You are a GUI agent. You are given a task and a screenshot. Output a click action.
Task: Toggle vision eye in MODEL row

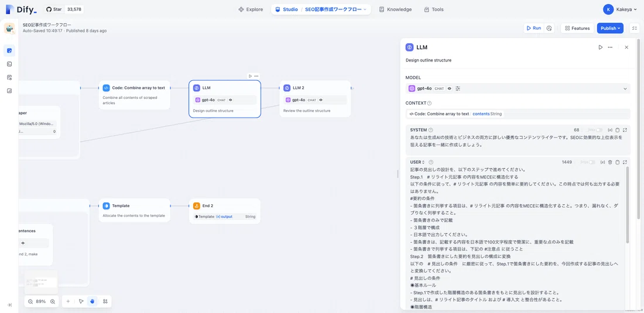[x=450, y=88]
